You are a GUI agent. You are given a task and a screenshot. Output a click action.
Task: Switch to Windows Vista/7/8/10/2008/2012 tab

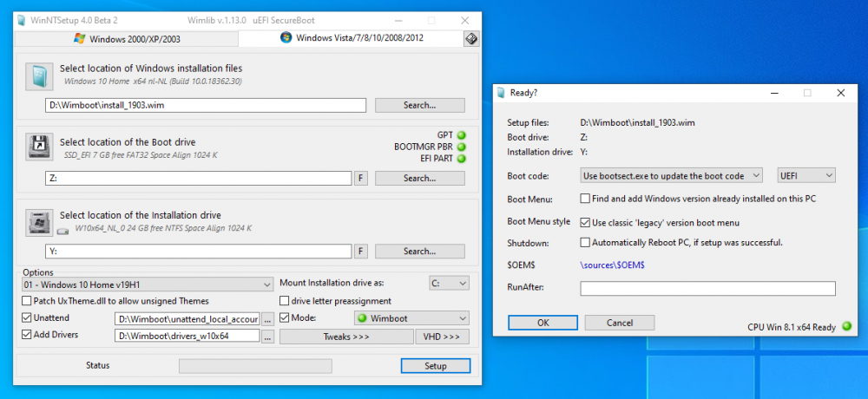[351, 39]
